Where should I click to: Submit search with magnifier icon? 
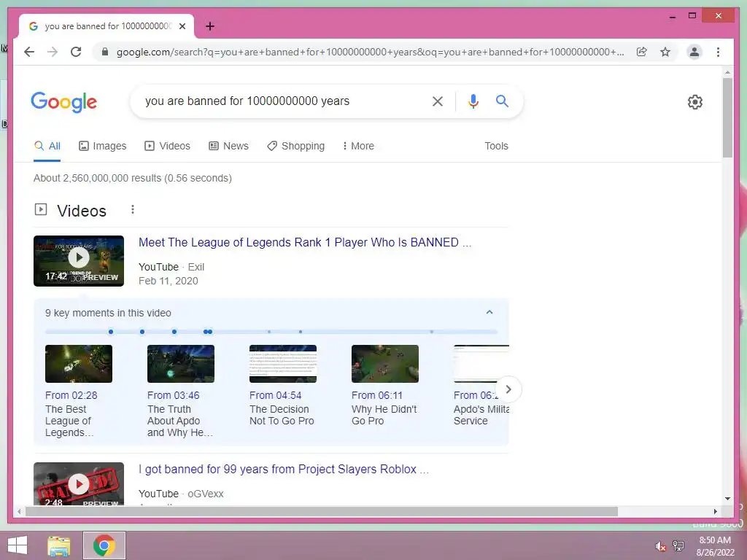tap(502, 101)
